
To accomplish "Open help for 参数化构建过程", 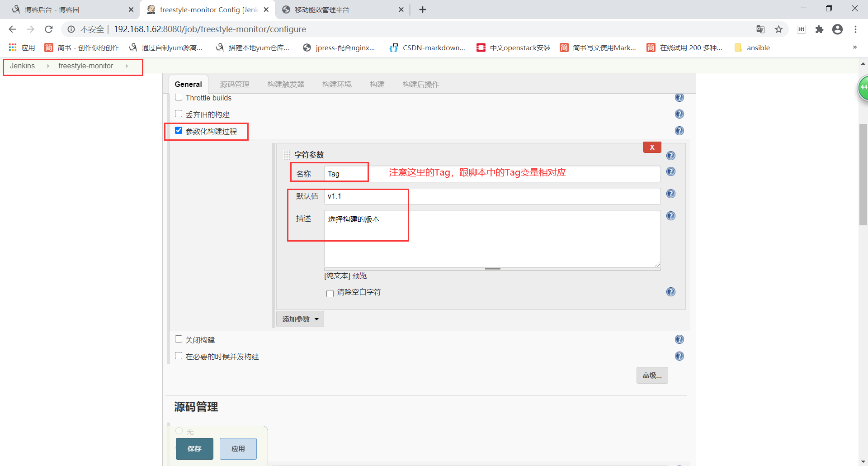I will [679, 131].
